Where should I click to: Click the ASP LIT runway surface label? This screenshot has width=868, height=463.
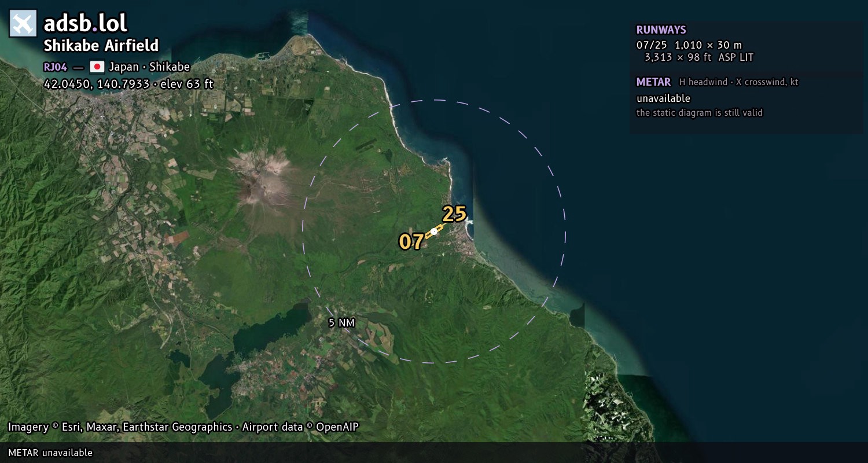click(x=736, y=57)
